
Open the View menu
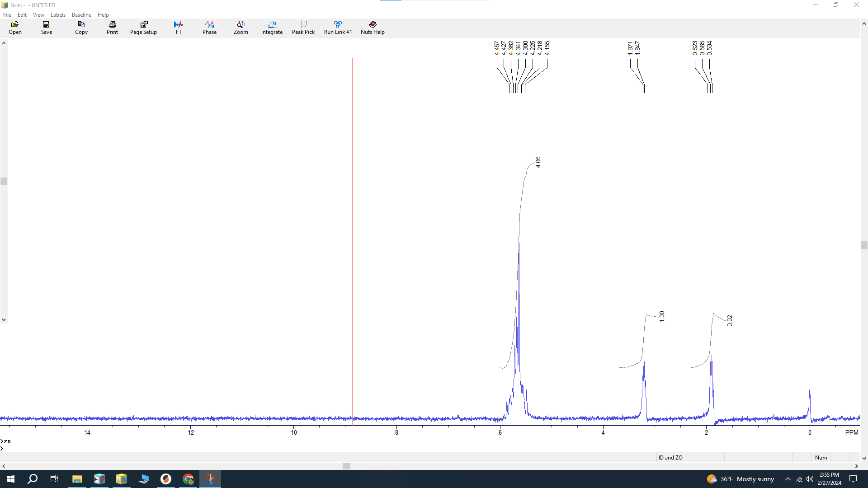tap(38, 14)
